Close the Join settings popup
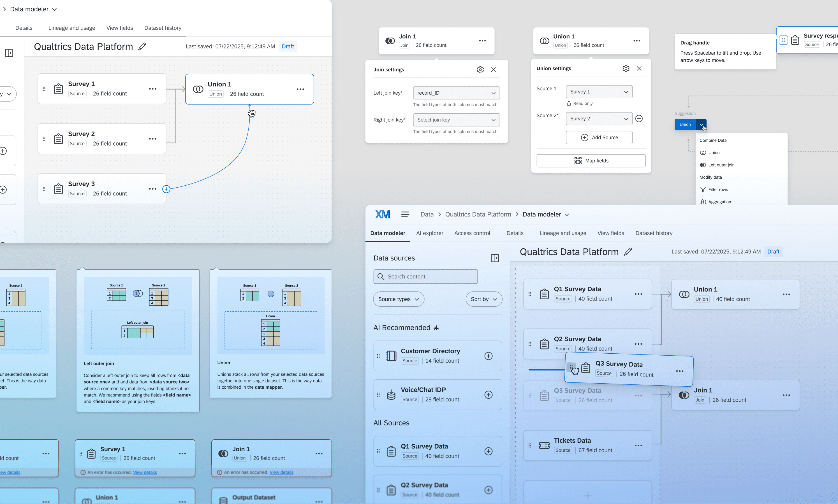This screenshot has height=504, width=838. 493,70
